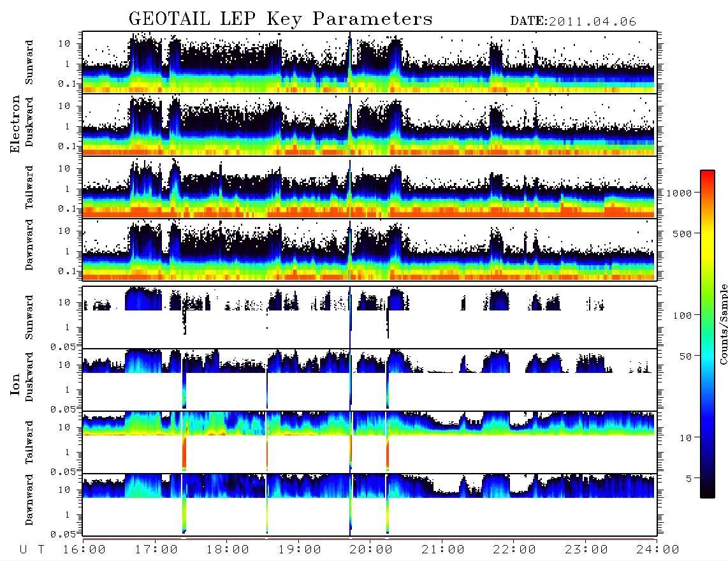
Task: Select the Ion Sunward panel label
Action: (x=29, y=317)
